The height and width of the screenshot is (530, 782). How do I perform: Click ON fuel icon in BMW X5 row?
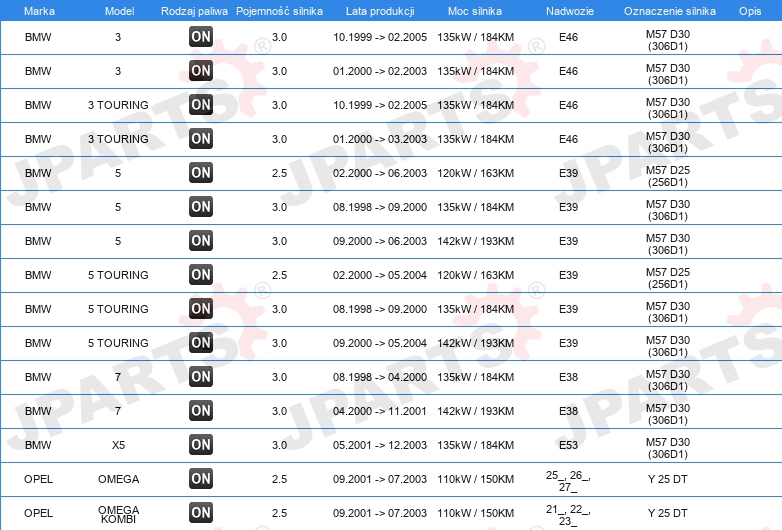(201, 444)
